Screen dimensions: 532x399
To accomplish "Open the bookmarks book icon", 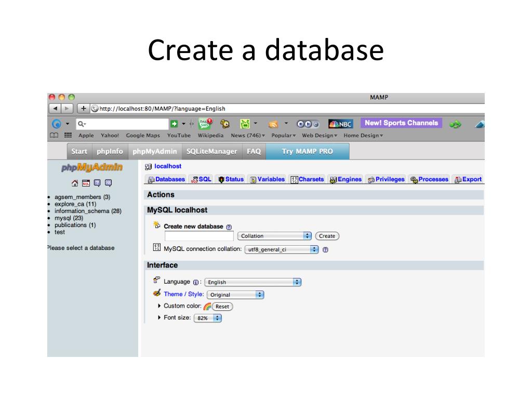I will 54,136.
